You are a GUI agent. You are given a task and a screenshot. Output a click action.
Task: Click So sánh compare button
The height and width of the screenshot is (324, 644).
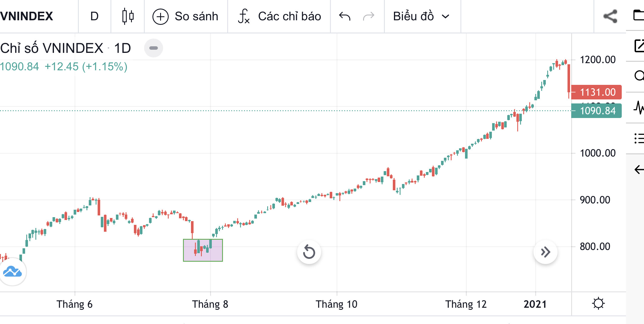[x=186, y=16]
